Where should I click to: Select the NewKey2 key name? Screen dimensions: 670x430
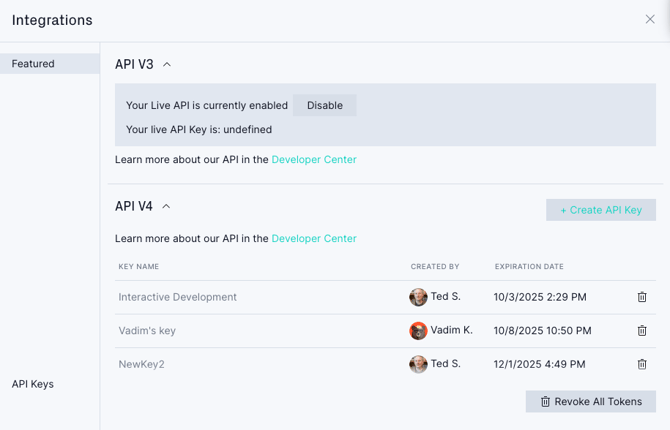coord(141,364)
